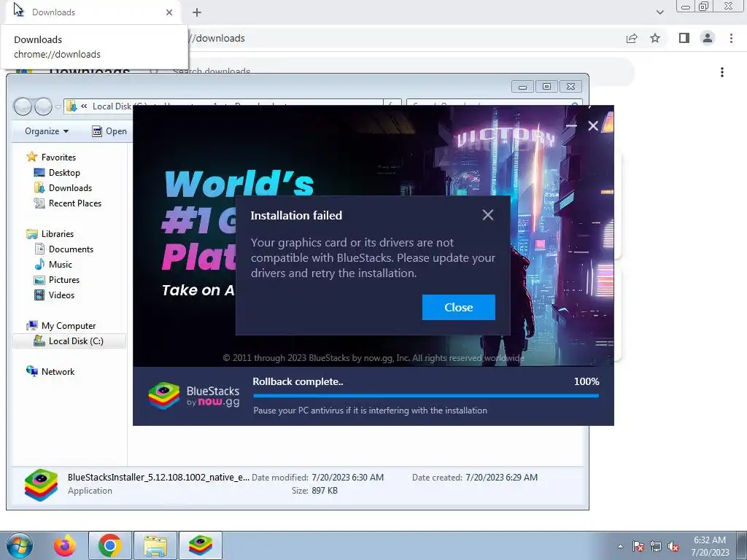Open the Pictures library

(64, 279)
